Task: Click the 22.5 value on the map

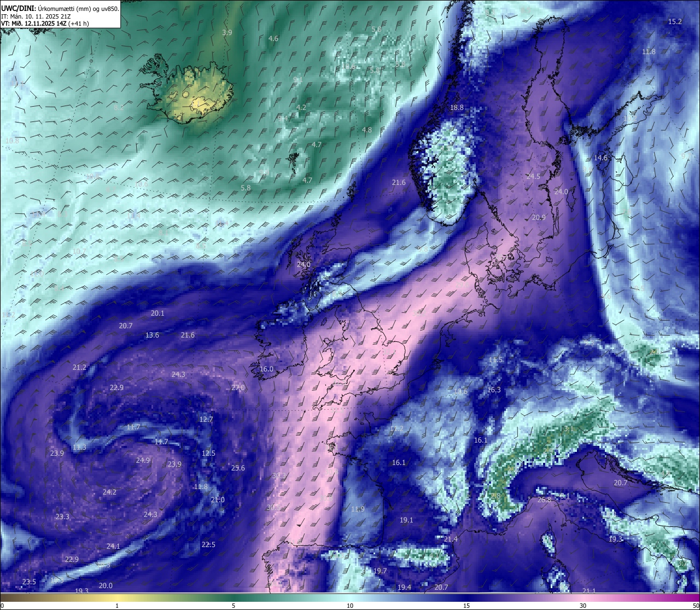Action: coord(208,545)
